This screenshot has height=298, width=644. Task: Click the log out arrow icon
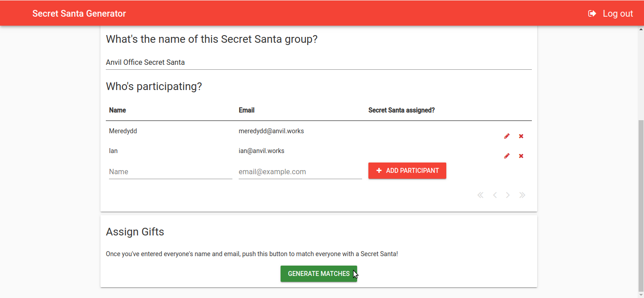(x=592, y=14)
